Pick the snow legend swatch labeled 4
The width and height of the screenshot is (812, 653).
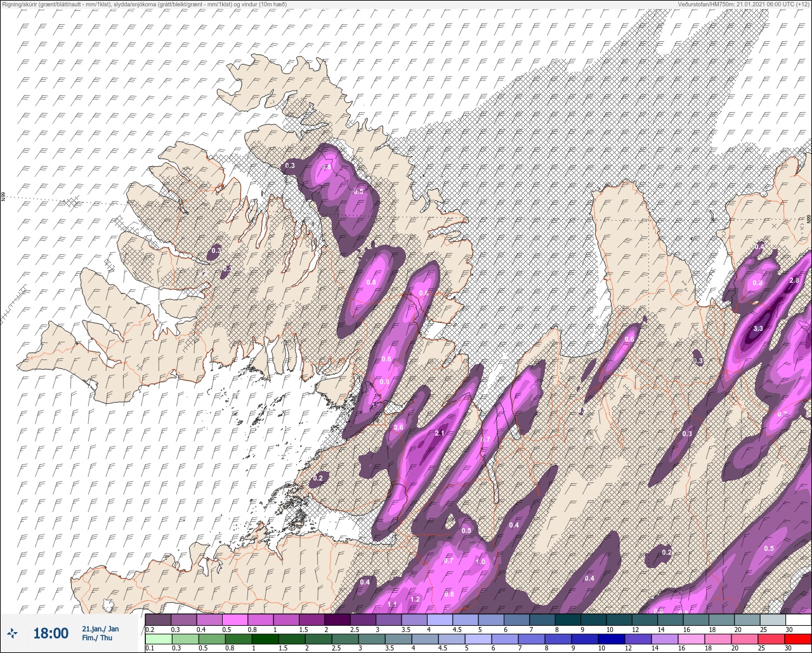click(x=440, y=620)
